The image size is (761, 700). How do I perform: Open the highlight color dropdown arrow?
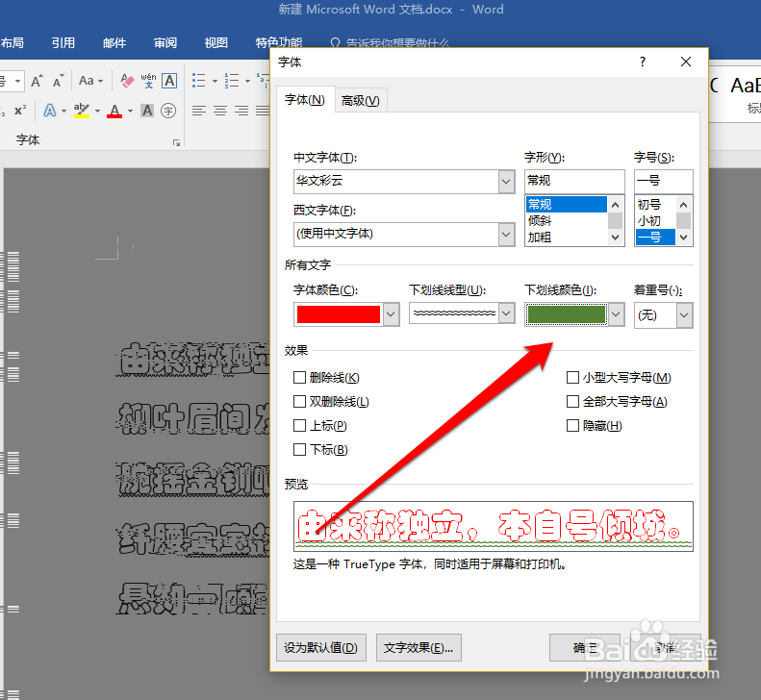(x=97, y=112)
